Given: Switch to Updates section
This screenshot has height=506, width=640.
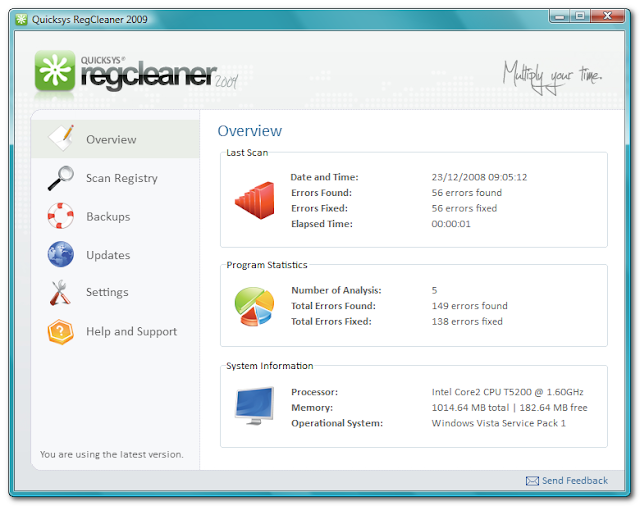Looking at the screenshot, I should (x=115, y=255).
